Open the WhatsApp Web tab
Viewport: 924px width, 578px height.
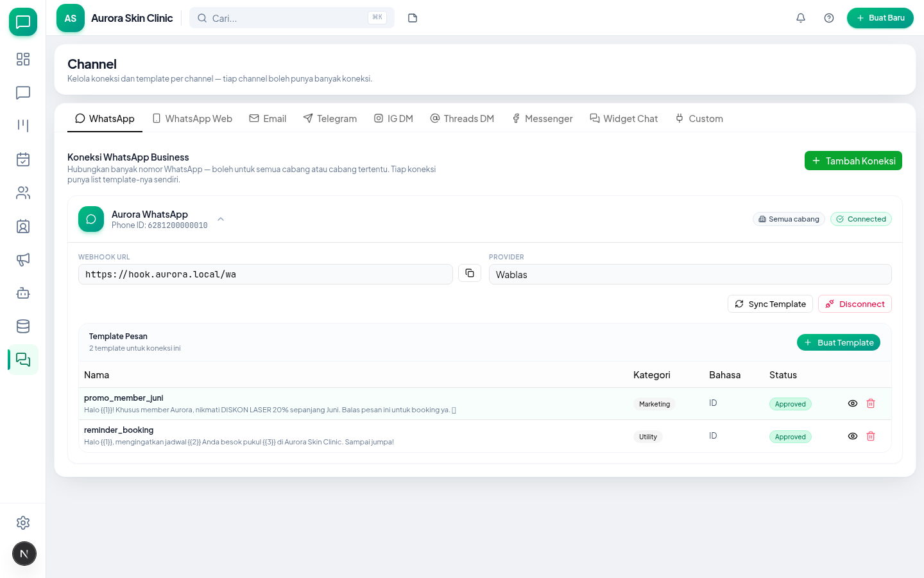pos(193,118)
